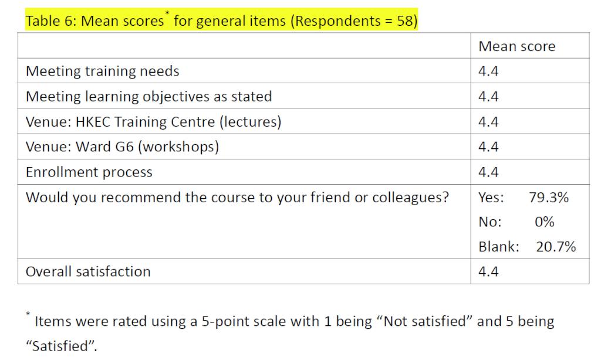
Task: Select the Yes 79.3% response value
Action: [x=524, y=198]
